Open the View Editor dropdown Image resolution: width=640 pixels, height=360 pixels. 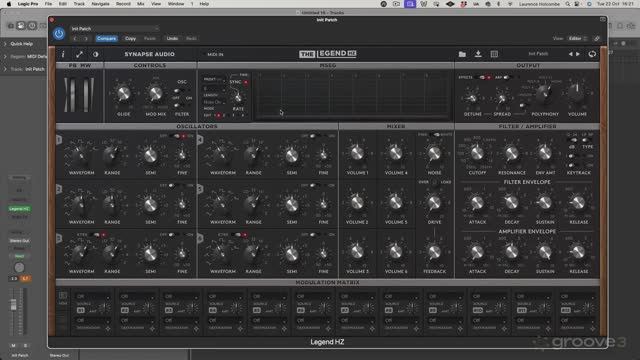point(577,38)
